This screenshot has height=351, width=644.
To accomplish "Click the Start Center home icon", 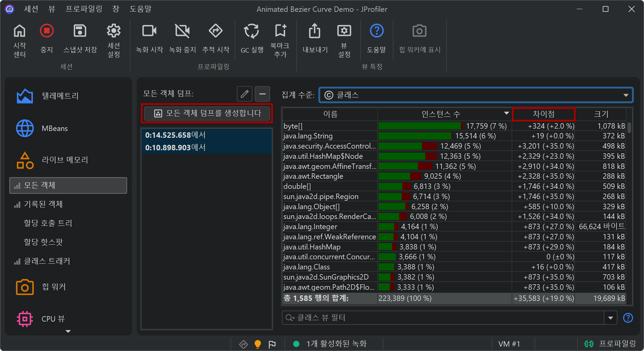I will [x=20, y=31].
